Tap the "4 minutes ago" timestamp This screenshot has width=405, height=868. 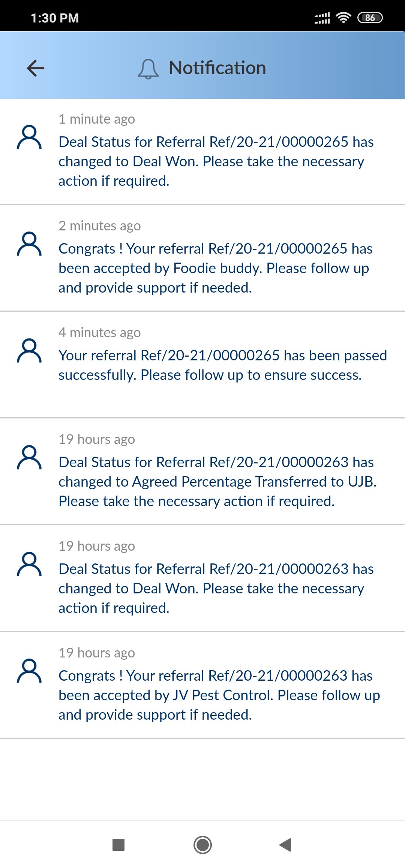(100, 333)
